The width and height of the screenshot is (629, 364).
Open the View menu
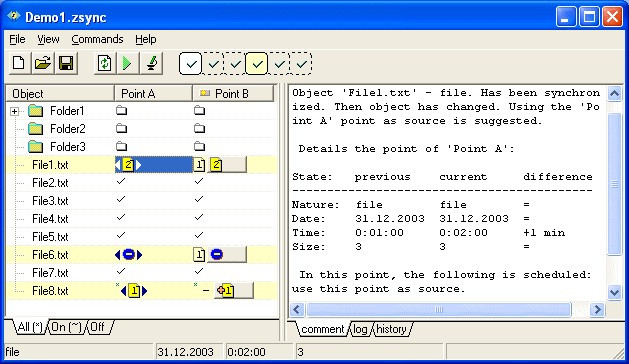click(x=48, y=39)
